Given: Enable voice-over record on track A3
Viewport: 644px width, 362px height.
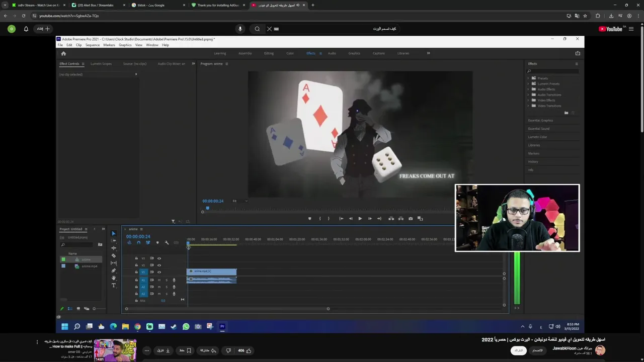Looking at the screenshot, I should [174, 294].
